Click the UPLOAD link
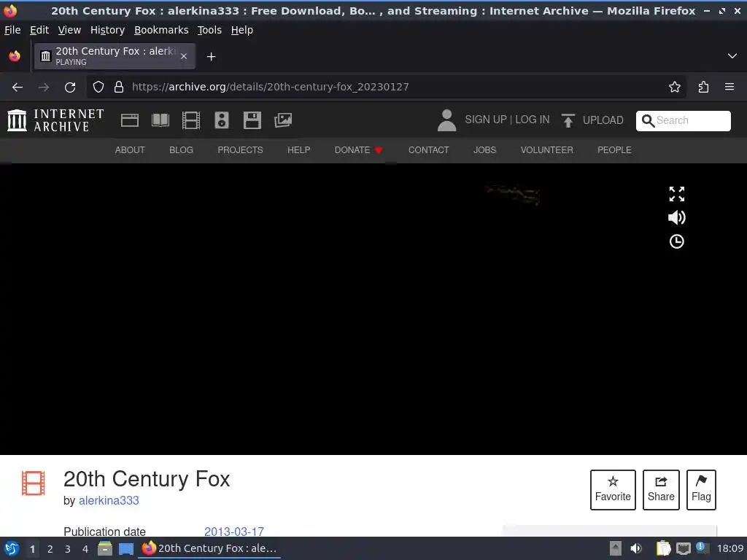This screenshot has height=560, width=747. (603, 120)
